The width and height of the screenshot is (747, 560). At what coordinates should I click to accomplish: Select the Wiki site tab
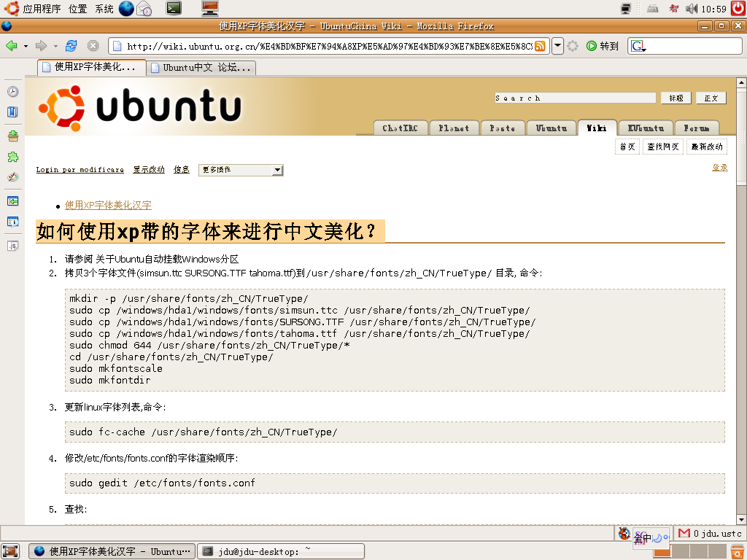pyautogui.click(x=597, y=128)
